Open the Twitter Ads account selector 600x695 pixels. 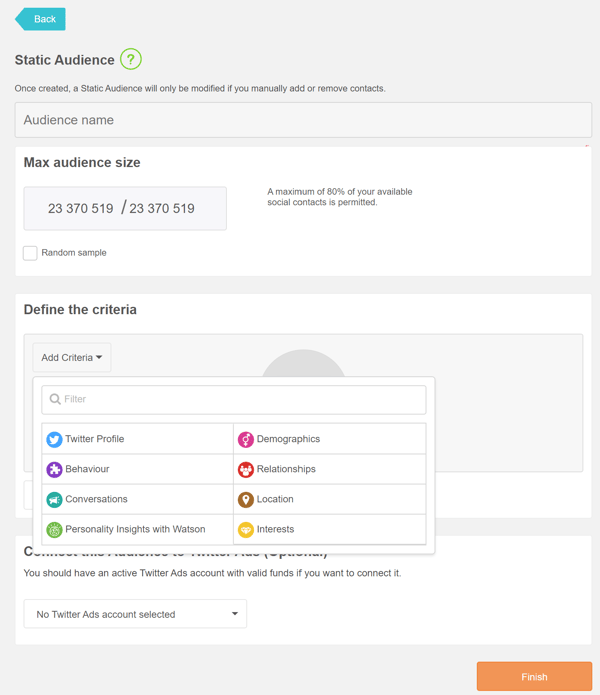(x=135, y=614)
